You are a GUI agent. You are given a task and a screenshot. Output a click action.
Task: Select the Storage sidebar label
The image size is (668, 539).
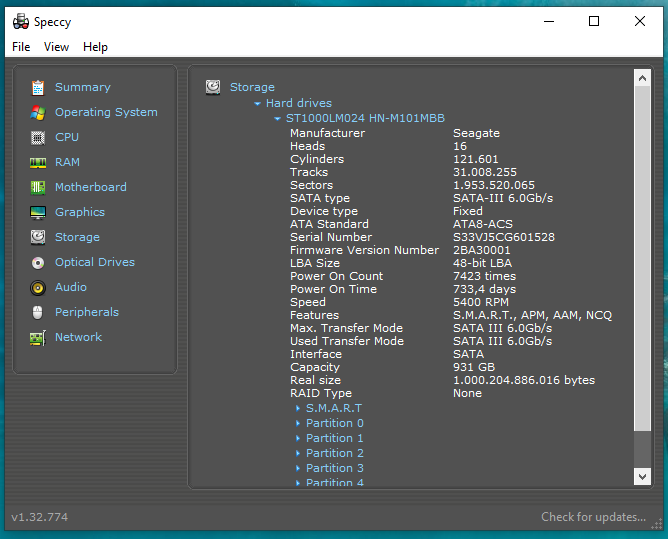point(77,237)
